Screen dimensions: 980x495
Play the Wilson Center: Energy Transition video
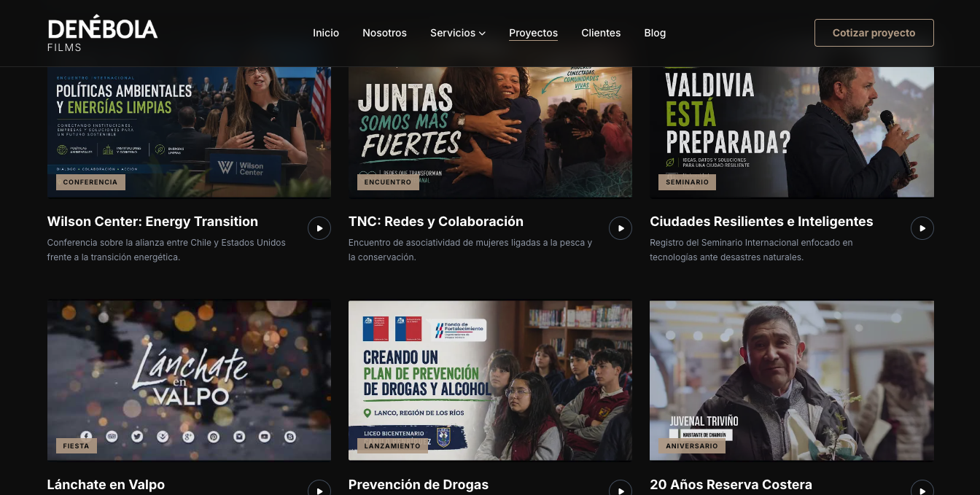[319, 228]
